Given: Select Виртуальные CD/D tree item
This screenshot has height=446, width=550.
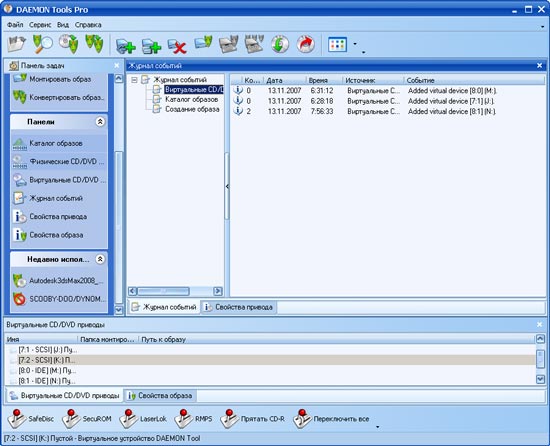Looking at the screenshot, I should (194, 90).
